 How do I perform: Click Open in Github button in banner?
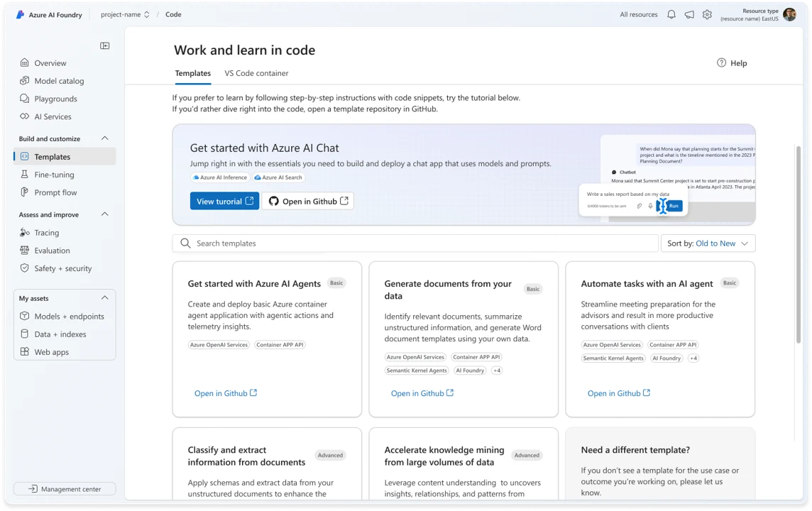coord(307,201)
